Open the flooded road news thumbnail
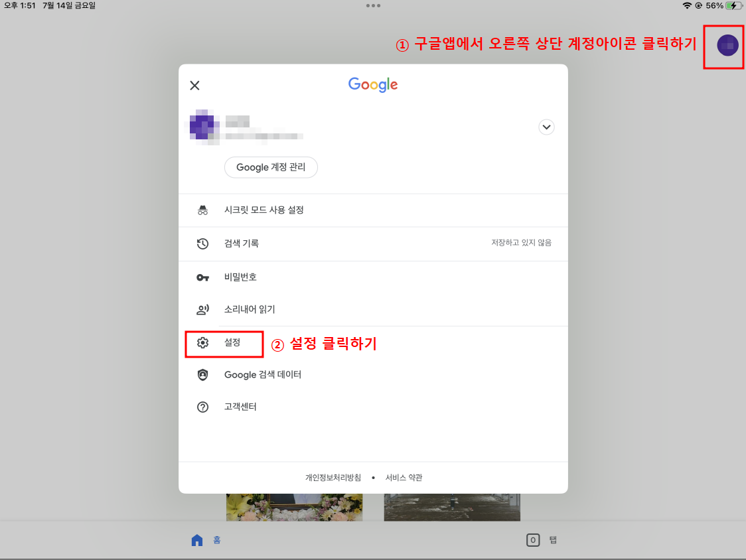Screen dimensions: 746x560 tap(452, 507)
